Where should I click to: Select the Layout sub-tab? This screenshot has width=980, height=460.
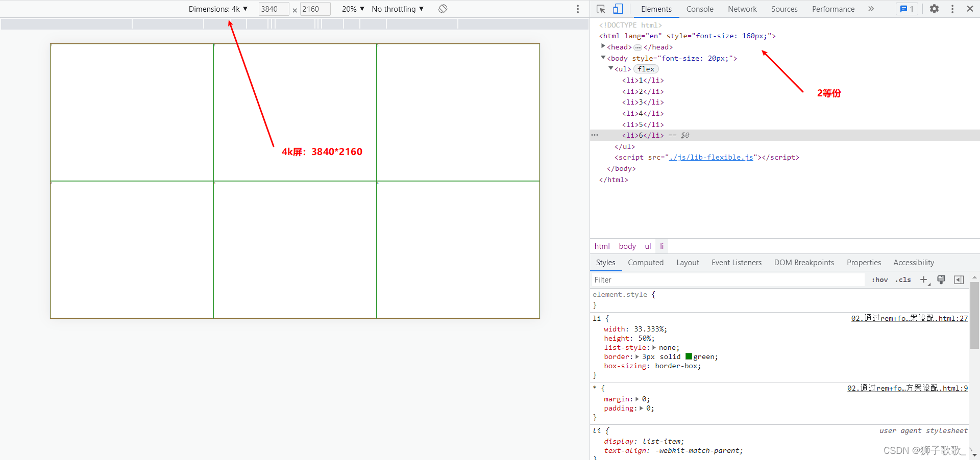pyautogui.click(x=688, y=263)
